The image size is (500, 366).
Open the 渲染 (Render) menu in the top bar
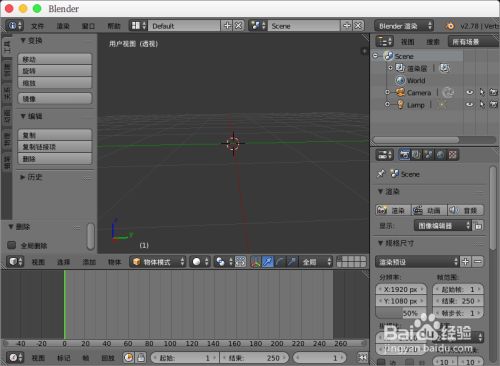(63, 26)
